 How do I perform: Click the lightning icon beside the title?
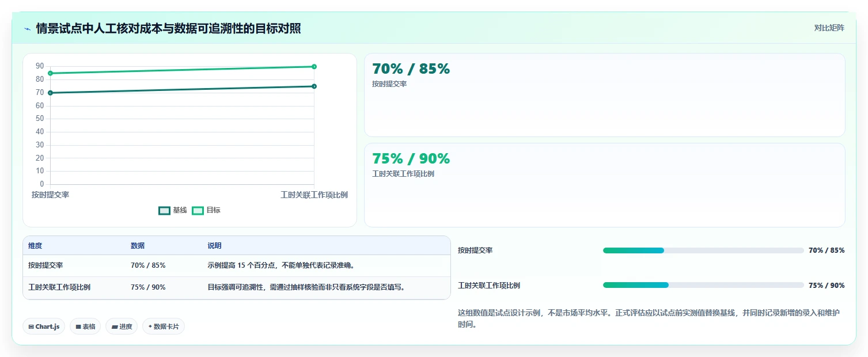point(27,29)
